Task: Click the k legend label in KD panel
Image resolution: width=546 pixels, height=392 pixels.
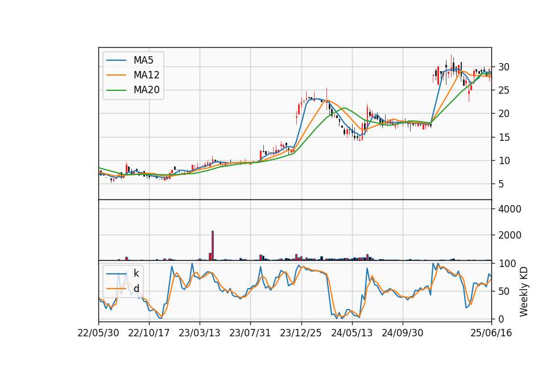Action: pos(136,273)
